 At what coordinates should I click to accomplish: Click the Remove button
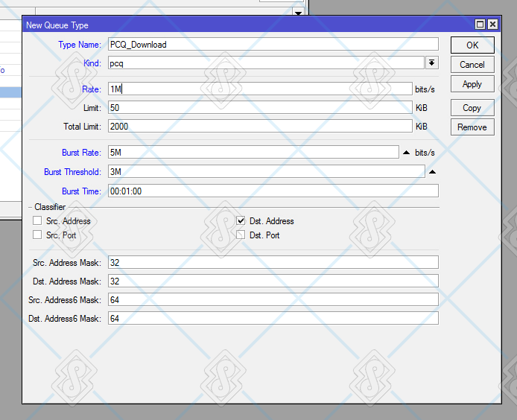point(472,127)
